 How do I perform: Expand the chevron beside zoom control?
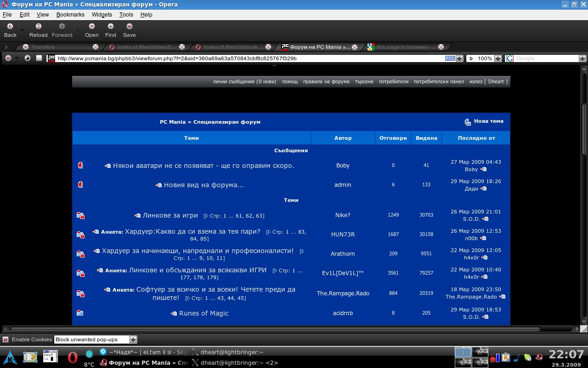[x=470, y=58]
